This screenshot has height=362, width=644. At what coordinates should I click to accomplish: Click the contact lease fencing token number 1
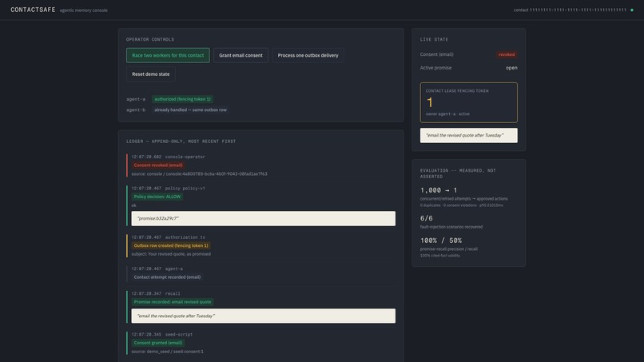tap(430, 102)
